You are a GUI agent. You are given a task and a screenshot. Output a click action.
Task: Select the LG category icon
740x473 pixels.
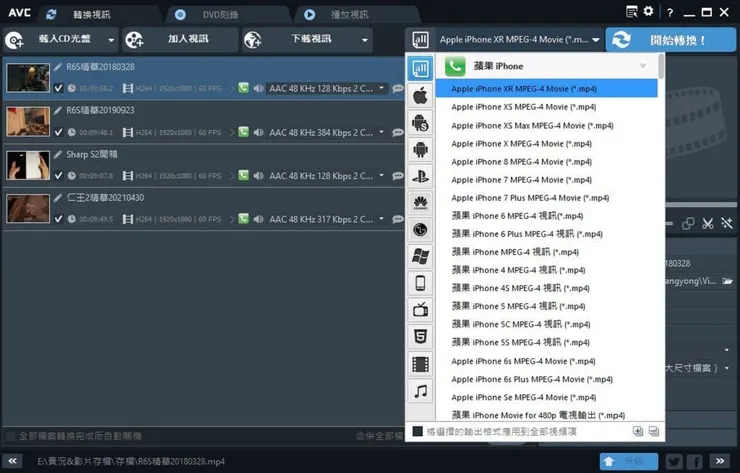click(420, 230)
